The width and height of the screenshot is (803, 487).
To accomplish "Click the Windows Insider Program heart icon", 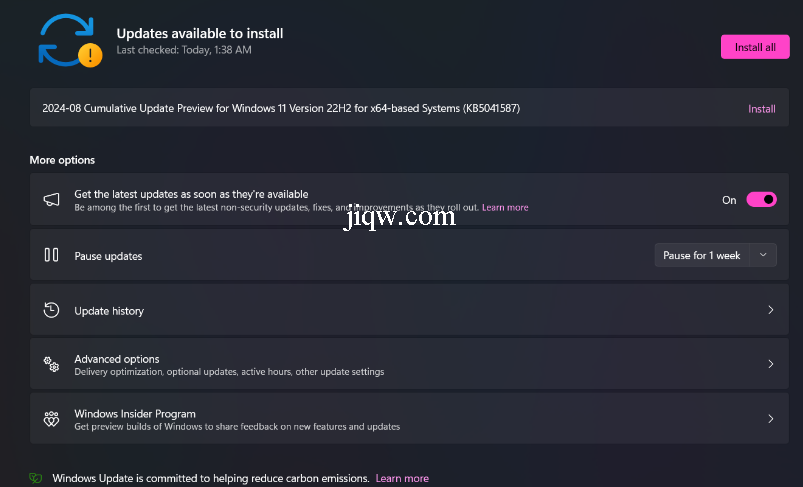I will pyautogui.click(x=51, y=419).
